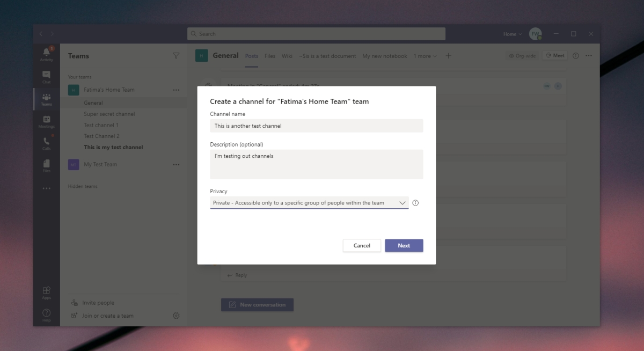Switch to the Files tab
This screenshot has width=644, height=351.
(x=270, y=56)
